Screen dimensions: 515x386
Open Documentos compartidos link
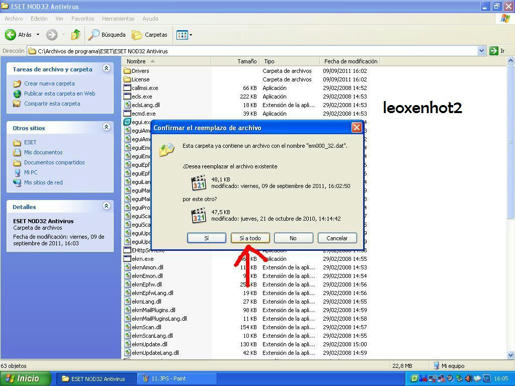point(54,163)
